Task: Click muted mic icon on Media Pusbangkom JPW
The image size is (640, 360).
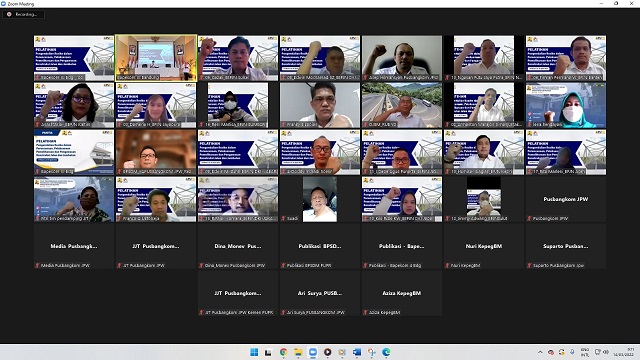Action: 38,266
